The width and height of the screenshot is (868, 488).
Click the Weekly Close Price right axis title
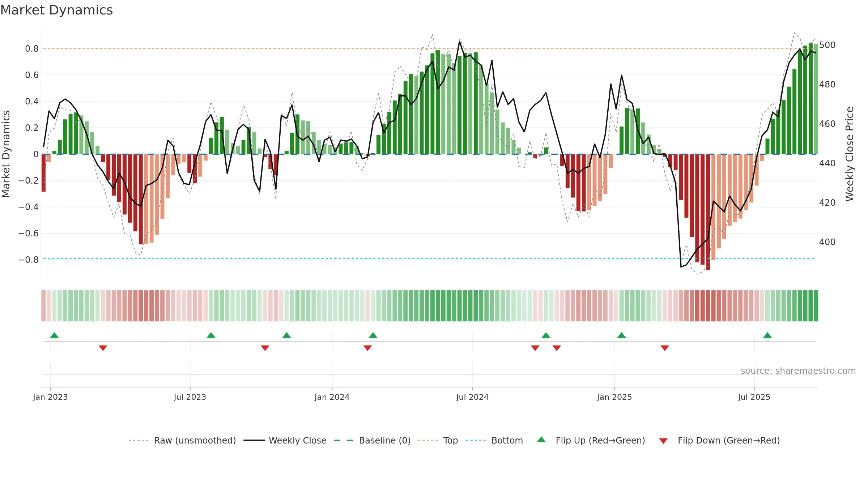[x=850, y=154]
